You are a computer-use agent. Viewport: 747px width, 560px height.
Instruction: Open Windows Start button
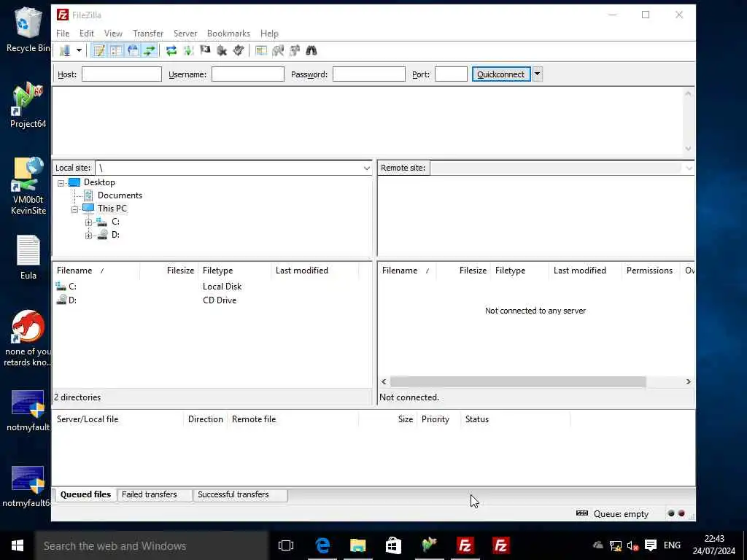coord(18,545)
